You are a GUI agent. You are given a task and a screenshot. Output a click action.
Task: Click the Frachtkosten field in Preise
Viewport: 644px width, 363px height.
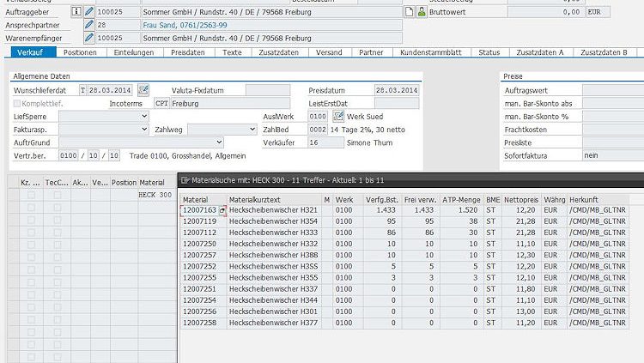click(x=613, y=130)
